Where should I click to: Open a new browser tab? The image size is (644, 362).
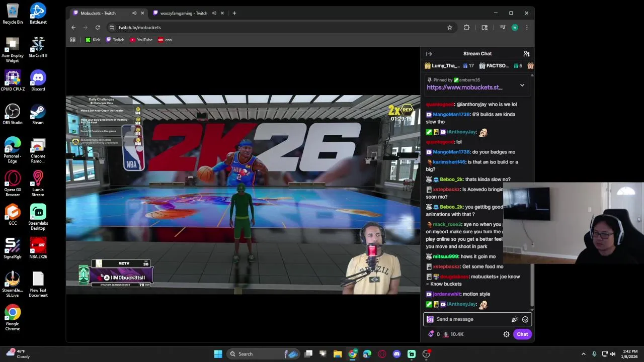(x=234, y=13)
